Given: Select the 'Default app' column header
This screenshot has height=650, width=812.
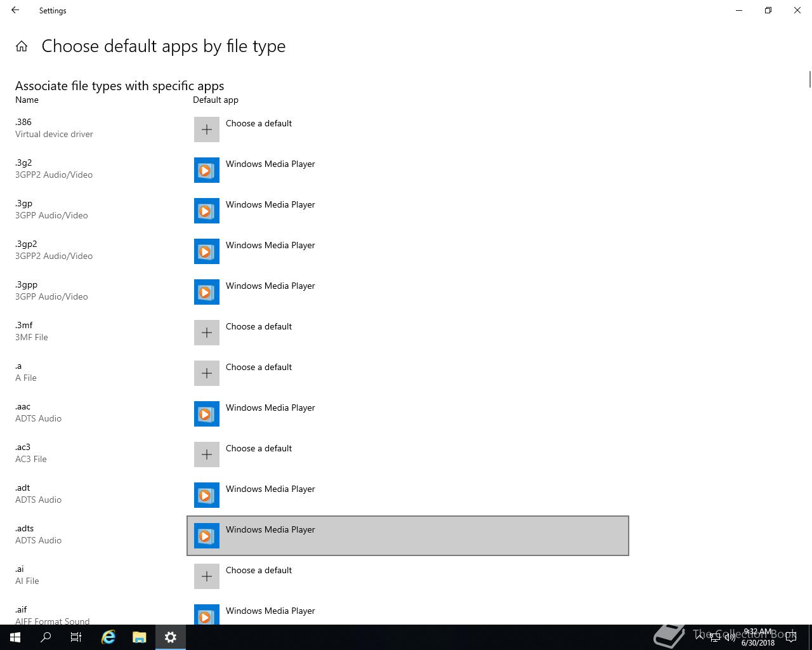Looking at the screenshot, I should point(216,100).
